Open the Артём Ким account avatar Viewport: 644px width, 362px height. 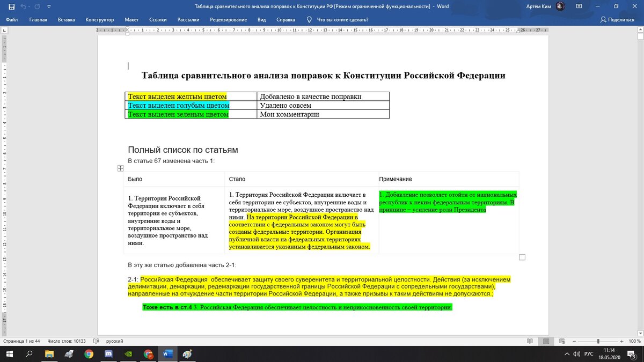click(560, 6)
